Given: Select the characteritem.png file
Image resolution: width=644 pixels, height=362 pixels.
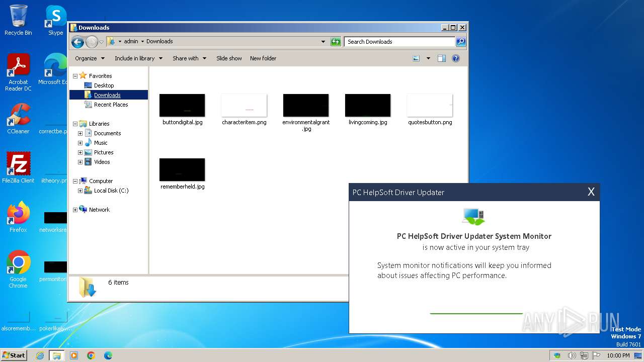Looking at the screenshot, I should pos(244,109).
